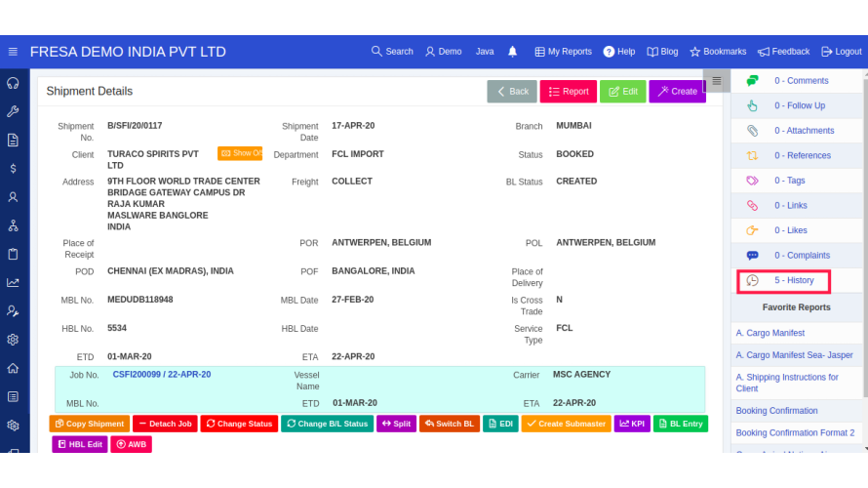
Task: Click the Create Submaster button
Action: pyautogui.click(x=567, y=424)
